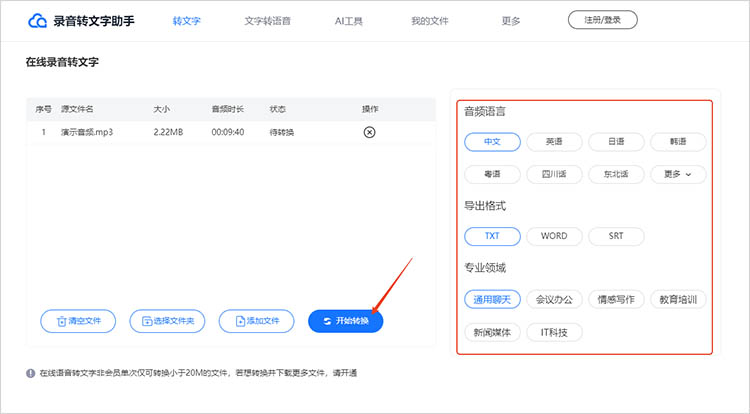Choose TXT export format

click(x=492, y=236)
